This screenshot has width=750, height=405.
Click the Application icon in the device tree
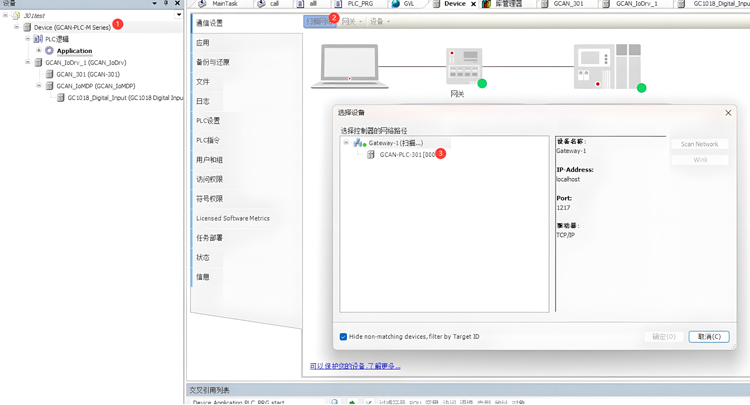click(49, 51)
